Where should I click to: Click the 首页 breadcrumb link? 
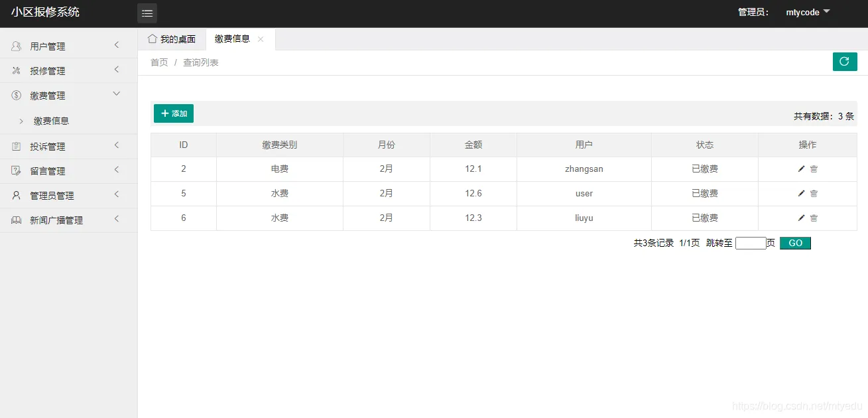[159, 62]
